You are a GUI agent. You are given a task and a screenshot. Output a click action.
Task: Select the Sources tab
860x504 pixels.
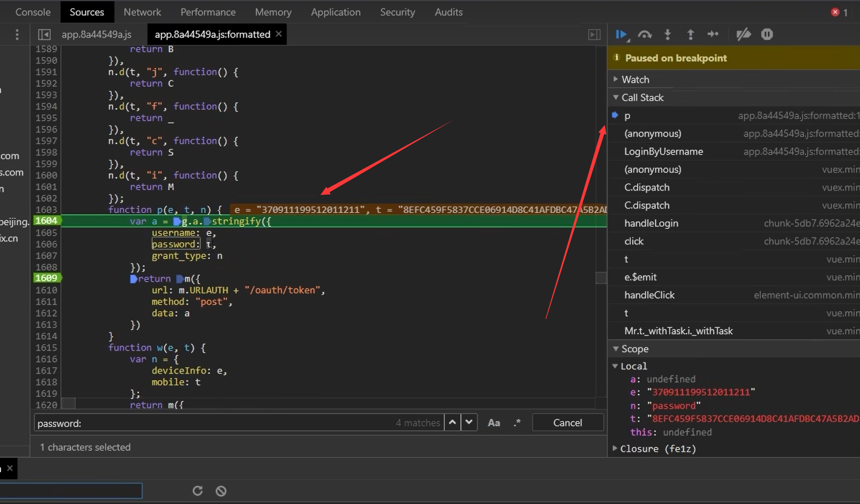pos(87,12)
